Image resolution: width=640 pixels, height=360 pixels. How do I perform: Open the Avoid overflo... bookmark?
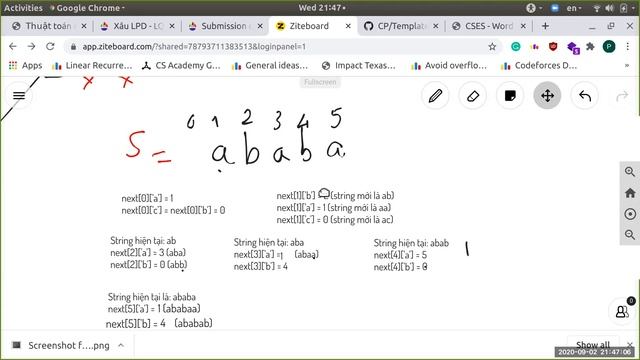click(x=449, y=65)
